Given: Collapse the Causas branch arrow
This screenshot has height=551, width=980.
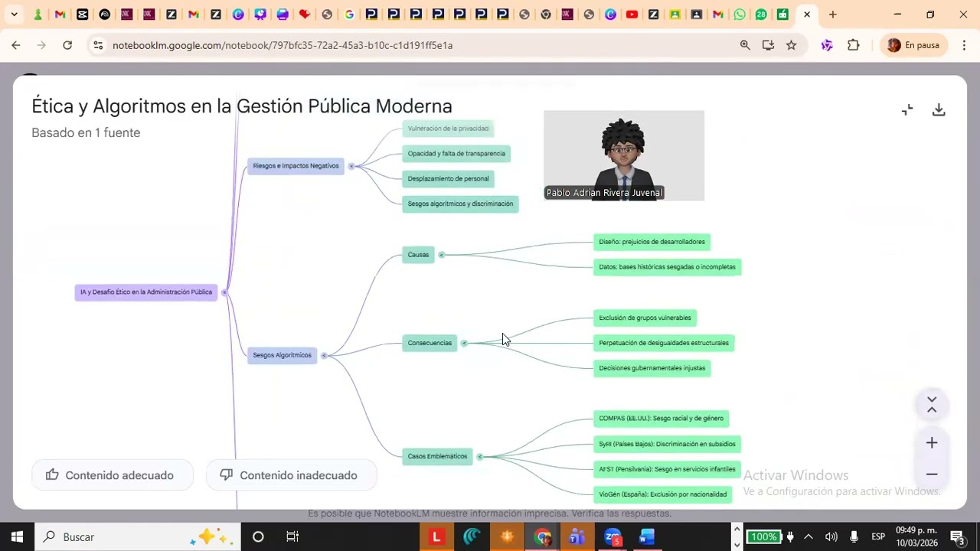Looking at the screenshot, I should (x=441, y=255).
